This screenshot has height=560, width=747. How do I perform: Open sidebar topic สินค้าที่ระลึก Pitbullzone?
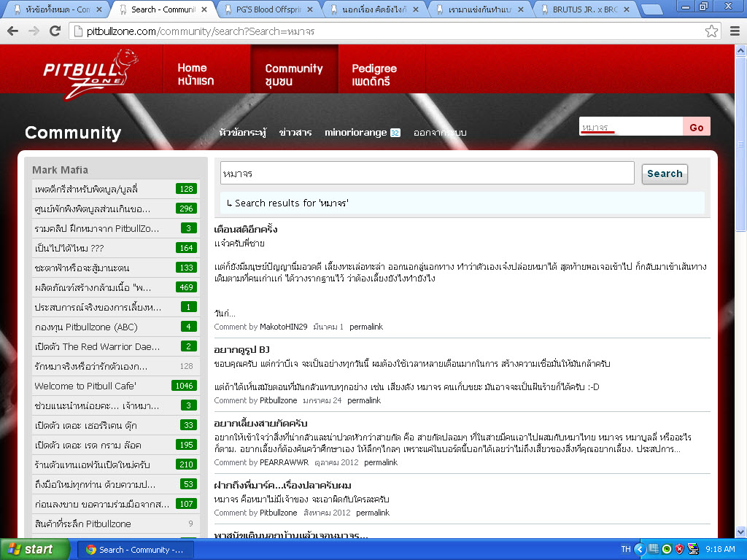pyautogui.click(x=83, y=524)
